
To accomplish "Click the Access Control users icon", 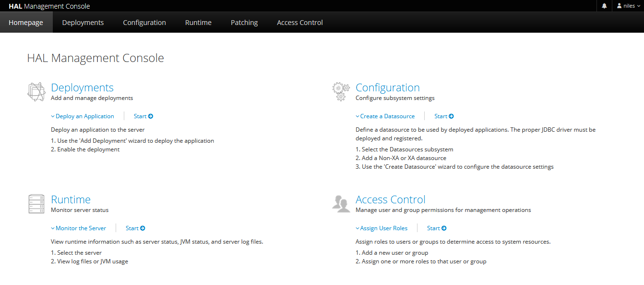I will [x=341, y=204].
